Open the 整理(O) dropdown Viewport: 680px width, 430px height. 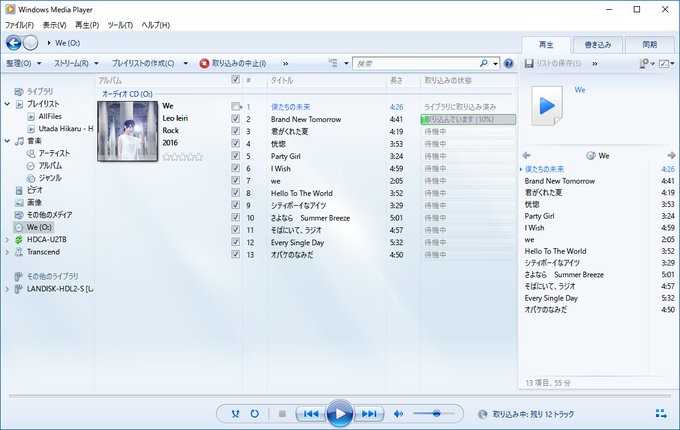pos(24,64)
